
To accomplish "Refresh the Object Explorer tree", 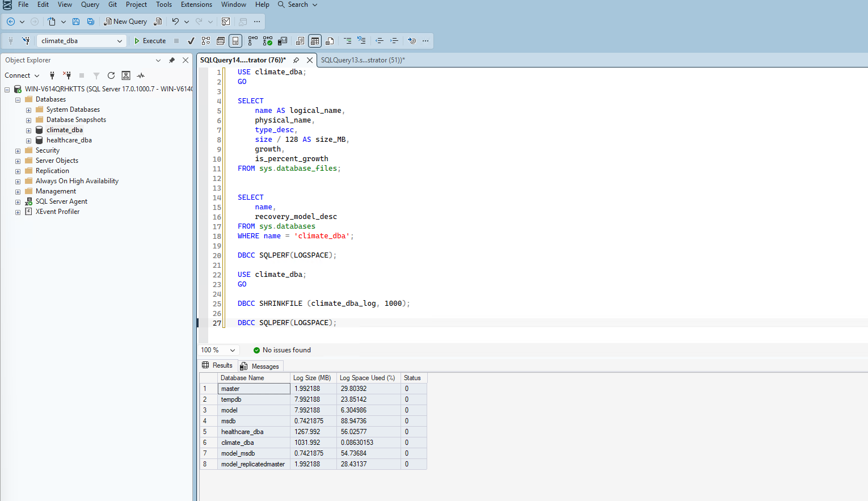I will pyautogui.click(x=111, y=75).
